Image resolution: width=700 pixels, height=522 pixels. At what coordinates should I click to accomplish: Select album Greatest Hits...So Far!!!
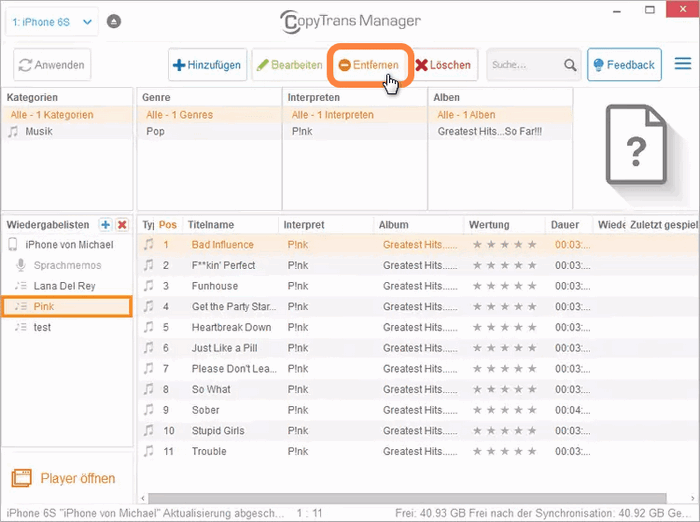pyautogui.click(x=500, y=131)
